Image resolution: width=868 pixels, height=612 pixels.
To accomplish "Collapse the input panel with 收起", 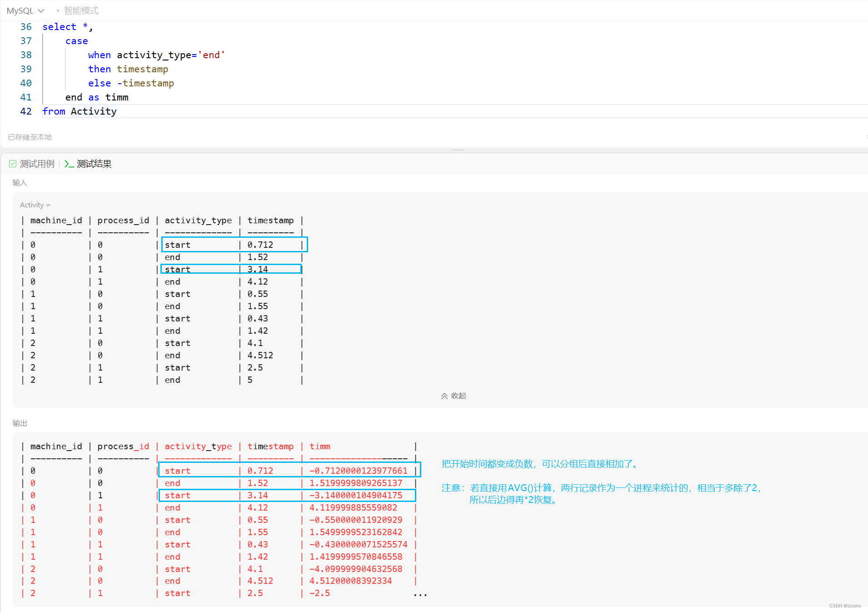I will pos(454,396).
